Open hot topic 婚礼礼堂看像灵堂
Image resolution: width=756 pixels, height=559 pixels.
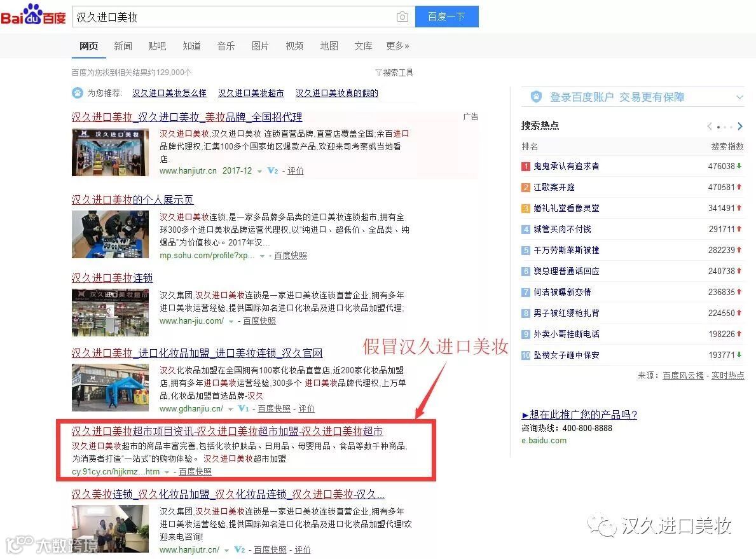coord(567,209)
